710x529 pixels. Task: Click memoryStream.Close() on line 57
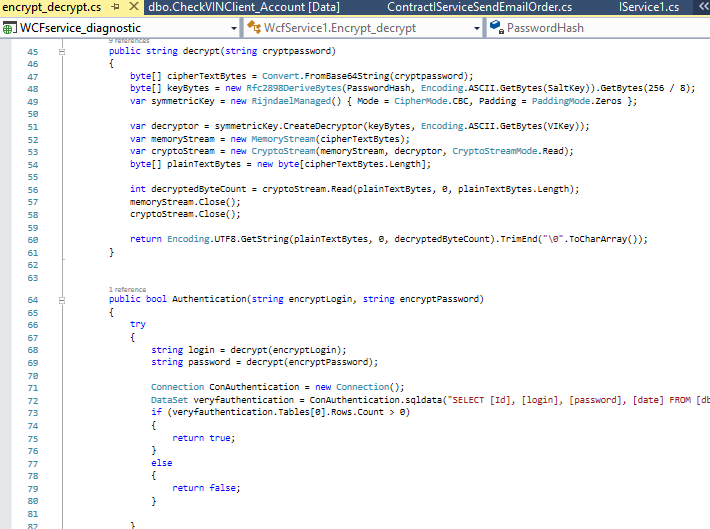pyautogui.click(x=185, y=202)
